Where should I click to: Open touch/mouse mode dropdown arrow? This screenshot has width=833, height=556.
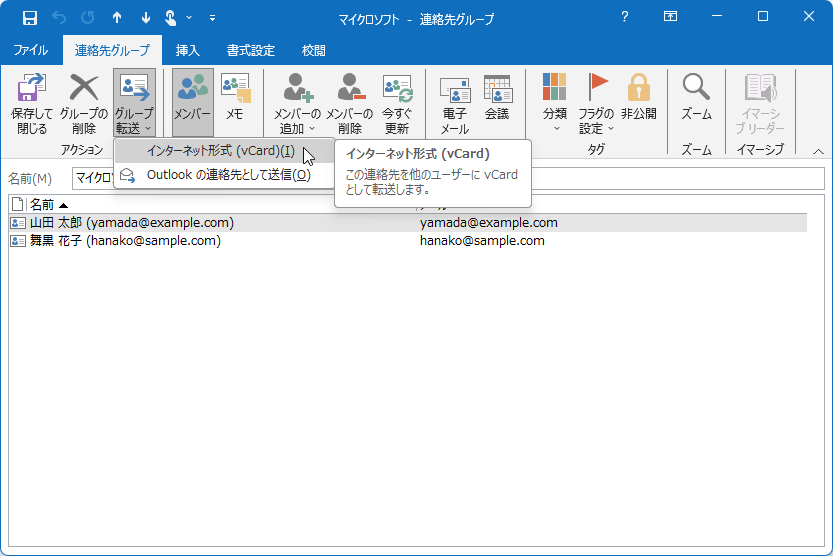[189, 18]
